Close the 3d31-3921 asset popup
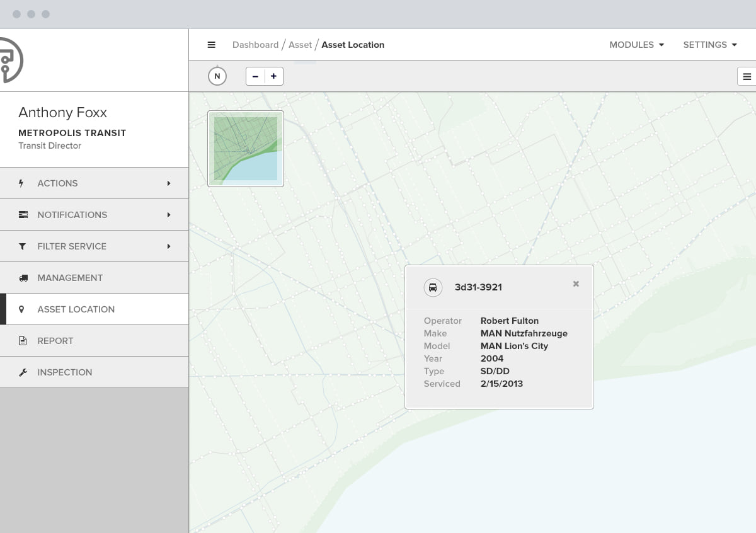The height and width of the screenshot is (533, 756). point(576,284)
